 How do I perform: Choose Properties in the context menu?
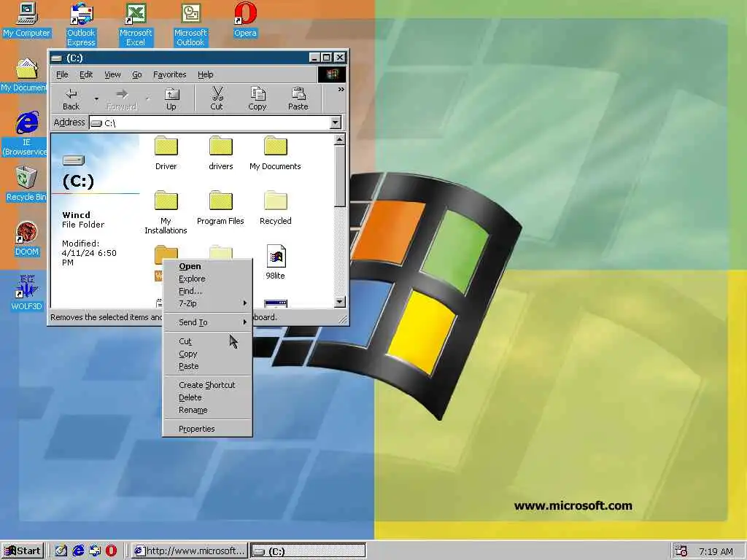click(208, 429)
